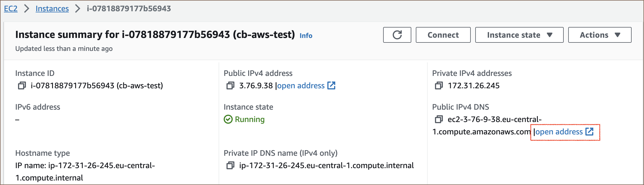Open the Actions dropdown menu

pos(600,35)
